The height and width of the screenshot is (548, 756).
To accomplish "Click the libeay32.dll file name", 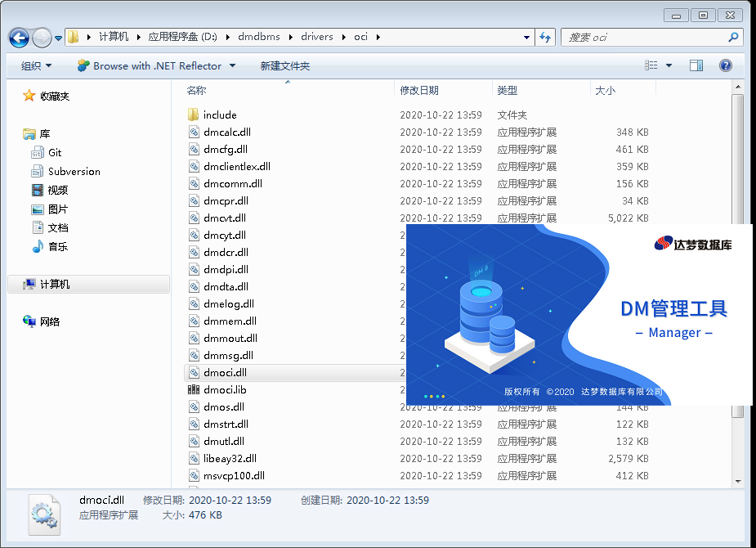I will tap(230, 458).
